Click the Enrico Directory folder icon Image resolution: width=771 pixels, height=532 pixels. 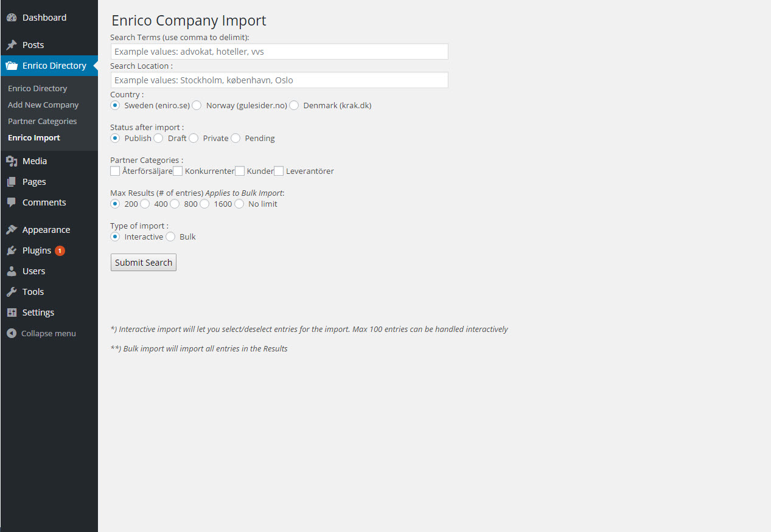(x=12, y=66)
